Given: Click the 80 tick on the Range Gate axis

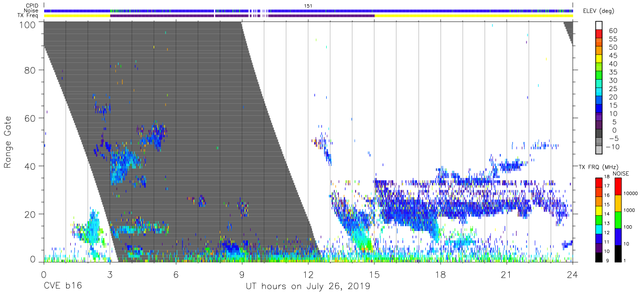Looking at the screenshot, I should pos(29,71).
